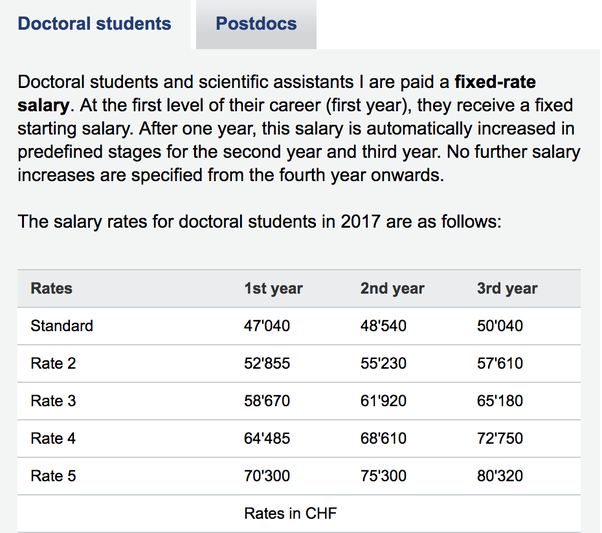Click the Rate 5 third year value 80'320
Viewport: 602px width, 533px height.
click(x=500, y=476)
